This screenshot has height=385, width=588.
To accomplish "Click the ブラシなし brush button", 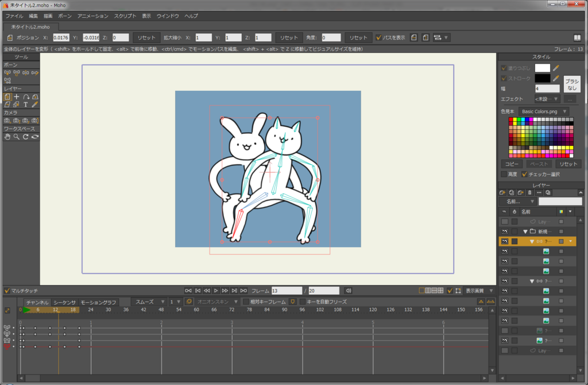I will click(572, 84).
